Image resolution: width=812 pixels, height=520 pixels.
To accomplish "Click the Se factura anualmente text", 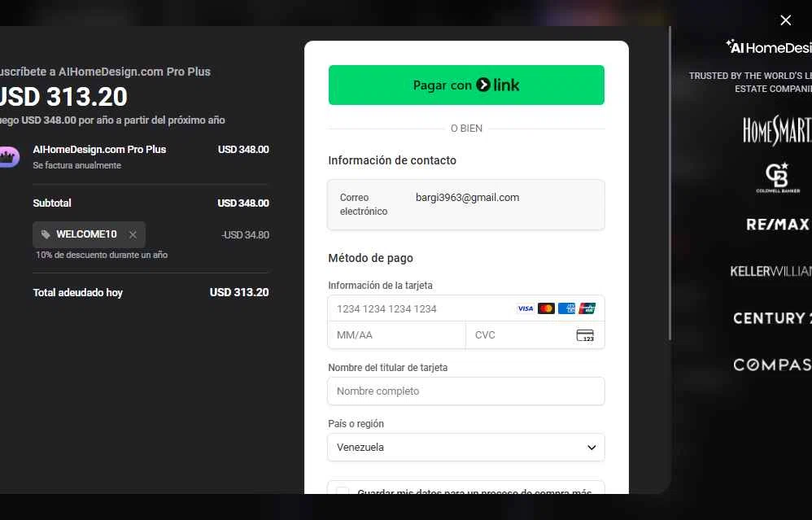I will 76,165.
